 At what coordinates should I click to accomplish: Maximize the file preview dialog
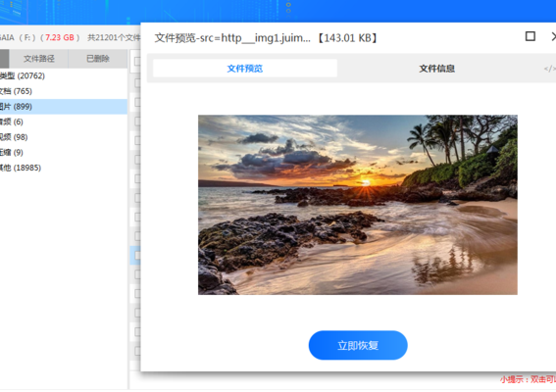(x=531, y=36)
